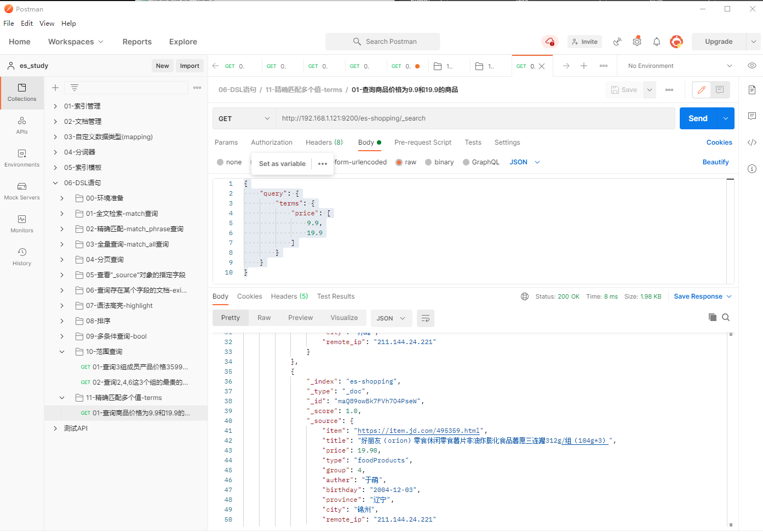
Task: Select the none body type radio
Action: (x=220, y=162)
